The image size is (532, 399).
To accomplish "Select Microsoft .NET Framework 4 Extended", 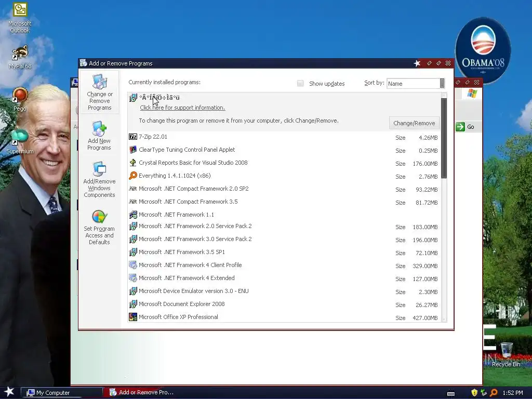I will 284,278.
